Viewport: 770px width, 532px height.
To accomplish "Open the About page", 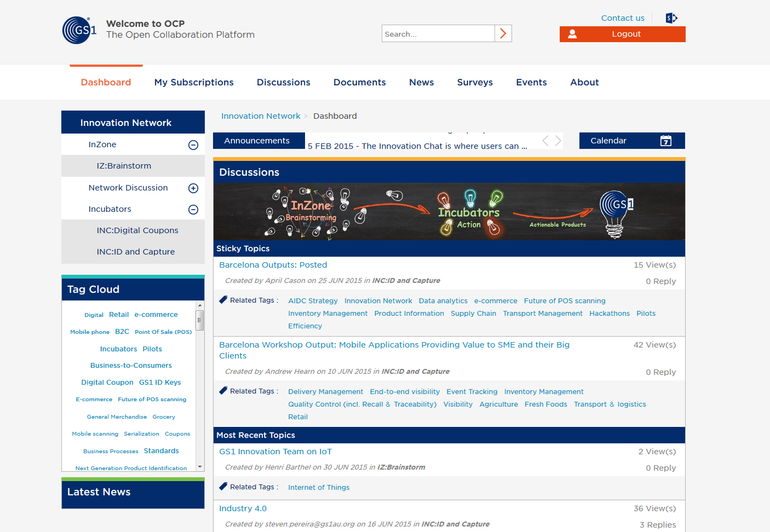I will (584, 82).
